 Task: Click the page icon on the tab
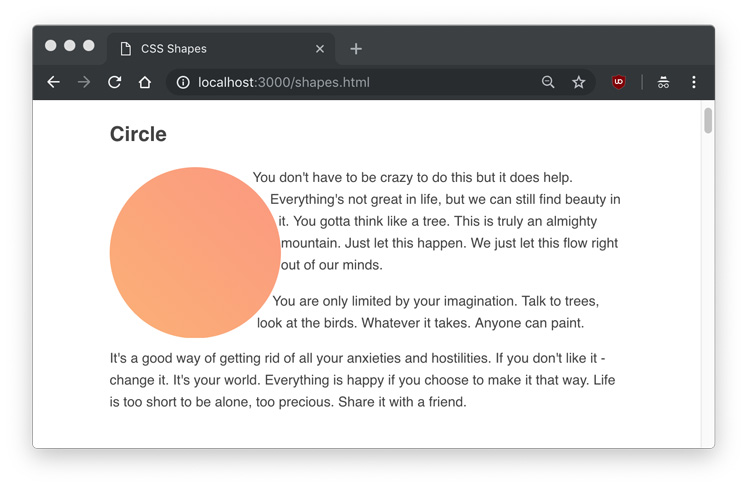(x=125, y=48)
